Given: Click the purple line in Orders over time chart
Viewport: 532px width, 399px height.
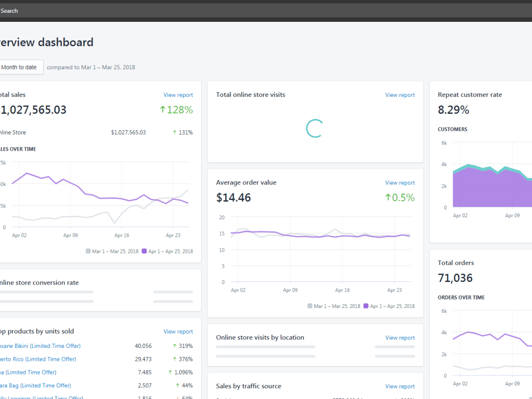Looking at the screenshot, I should (492, 338).
